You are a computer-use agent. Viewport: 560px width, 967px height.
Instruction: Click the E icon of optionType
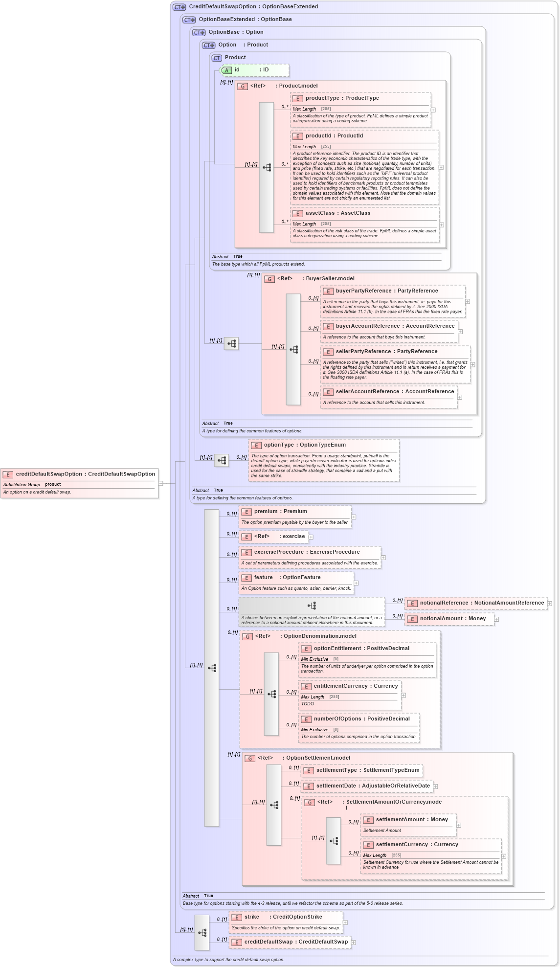point(256,446)
